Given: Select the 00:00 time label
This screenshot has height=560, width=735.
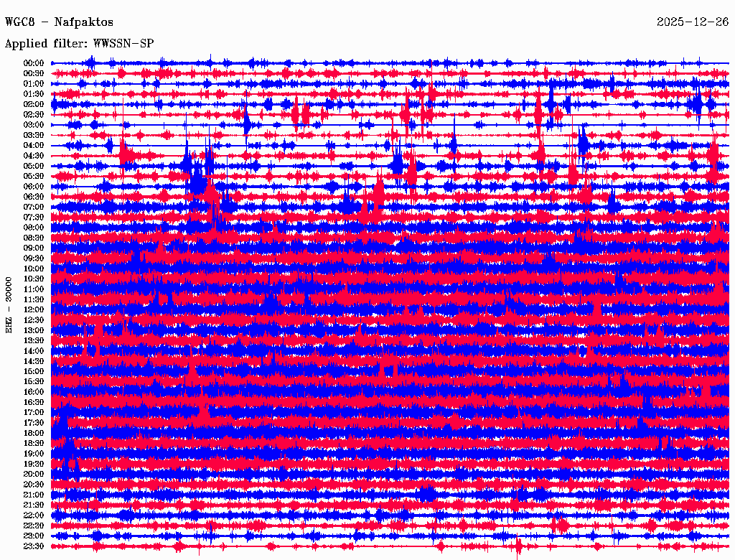Looking at the screenshot, I should pos(34,63).
